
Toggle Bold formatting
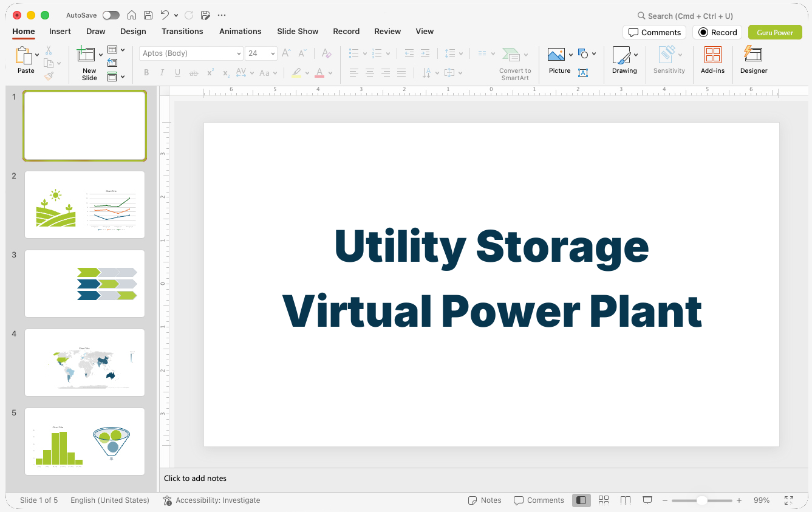[146, 73]
